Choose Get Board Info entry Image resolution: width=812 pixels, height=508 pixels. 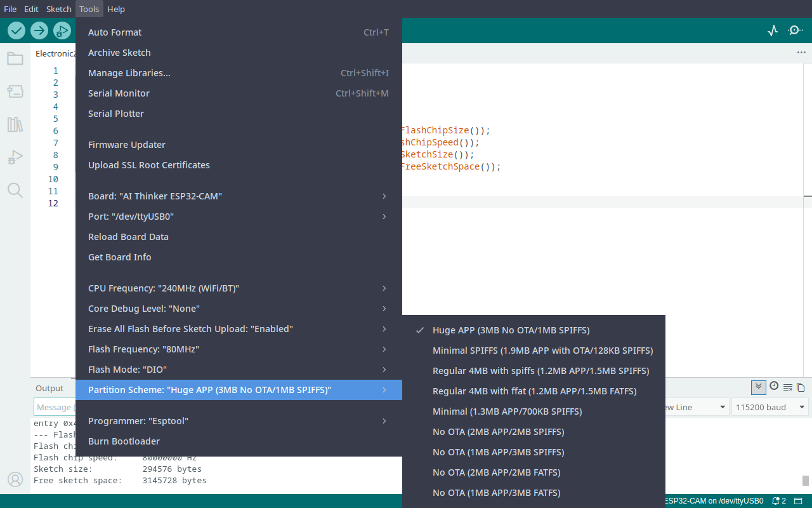(239, 257)
